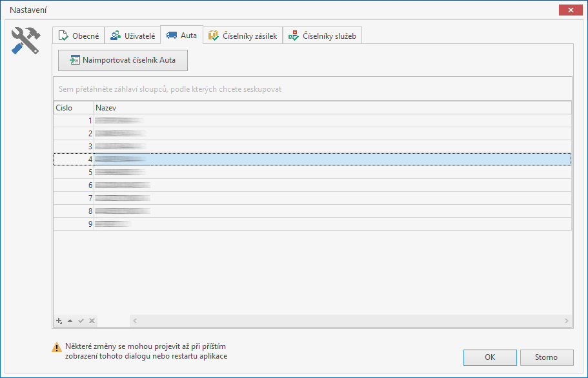Confirm the dialog with OK
Image resolution: width=588 pixels, height=378 pixels.
(490, 357)
